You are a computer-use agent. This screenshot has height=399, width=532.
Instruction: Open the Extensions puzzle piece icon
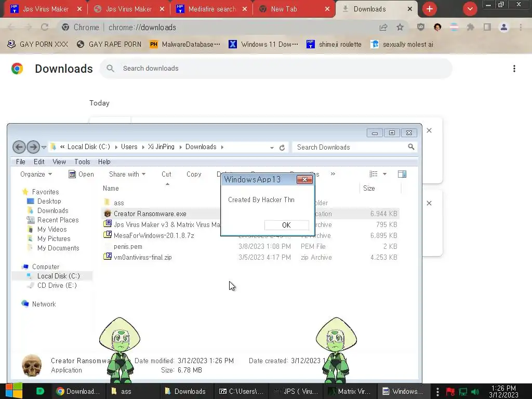click(x=470, y=27)
